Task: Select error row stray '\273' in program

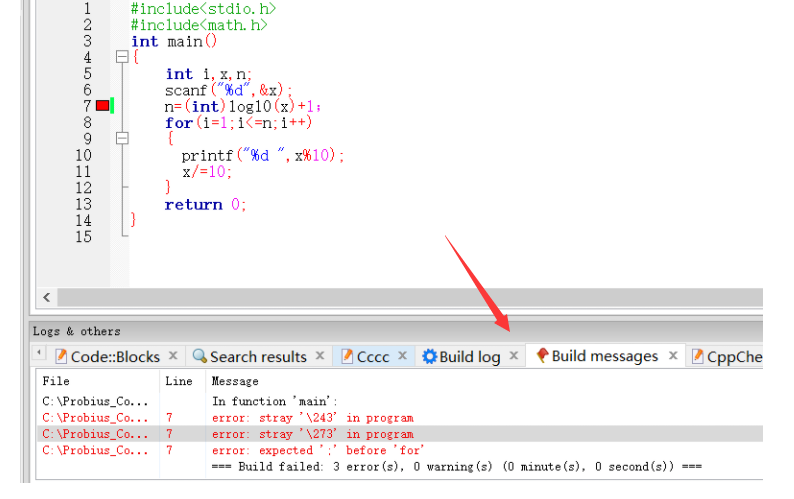Action: point(400,434)
